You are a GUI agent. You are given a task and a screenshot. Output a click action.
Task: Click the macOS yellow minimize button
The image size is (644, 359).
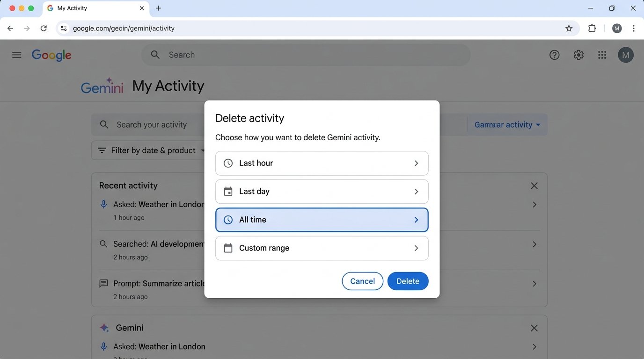point(22,8)
